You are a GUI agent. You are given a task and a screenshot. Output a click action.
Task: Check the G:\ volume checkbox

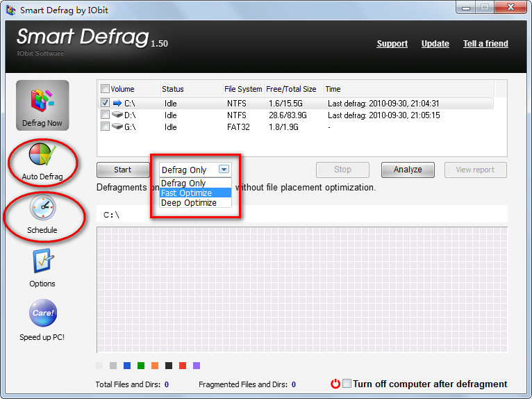tap(105, 127)
